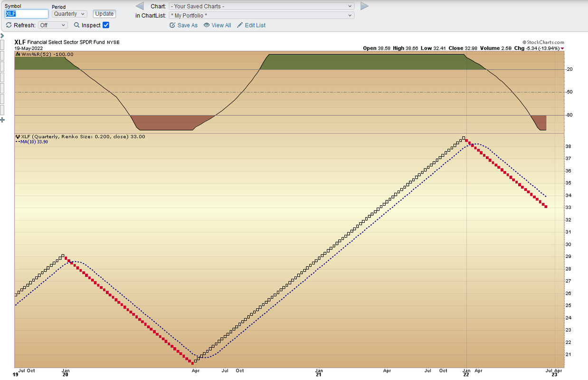Image resolution: width=588 pixels, height=380 pixels.
Task: Click the 21 price axis label
Action: (x=569, y=355)
